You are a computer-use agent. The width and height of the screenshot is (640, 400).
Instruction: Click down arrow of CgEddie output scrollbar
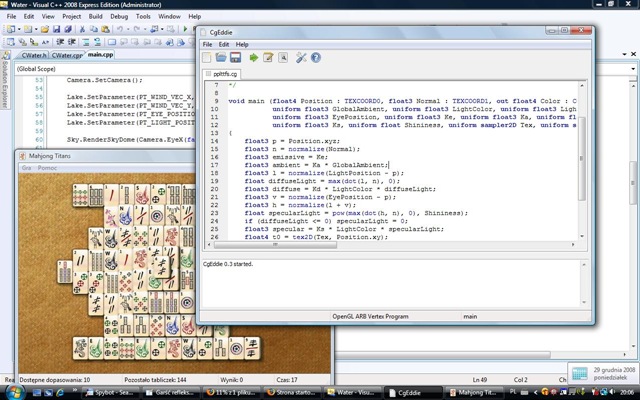(x=584, y=302)
